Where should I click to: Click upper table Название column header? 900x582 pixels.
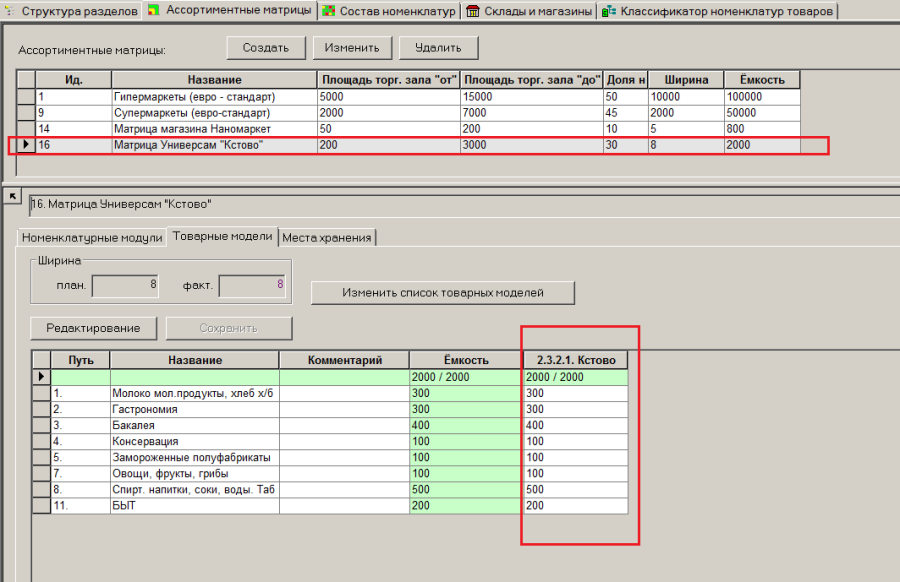pyautogui.click(x=214, y=80)
